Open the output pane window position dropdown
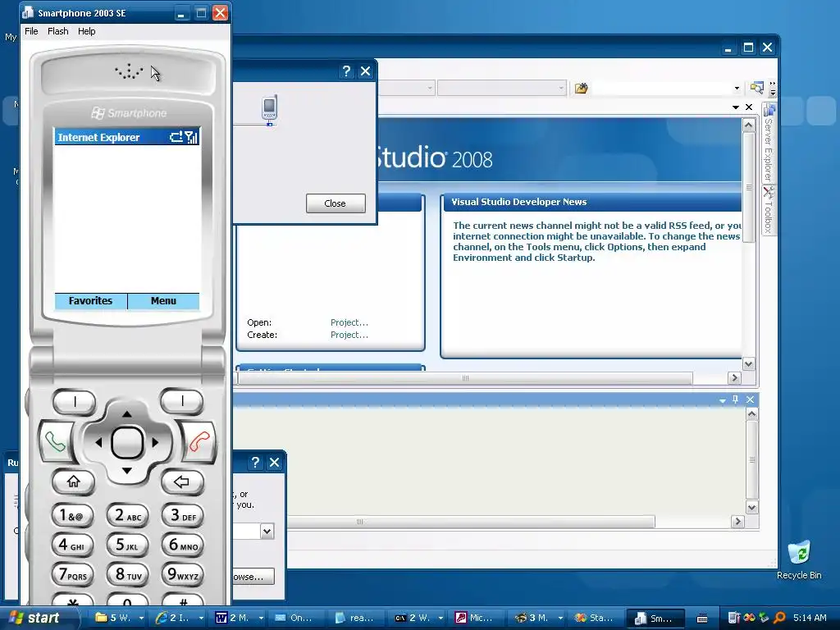 [722, 400]
